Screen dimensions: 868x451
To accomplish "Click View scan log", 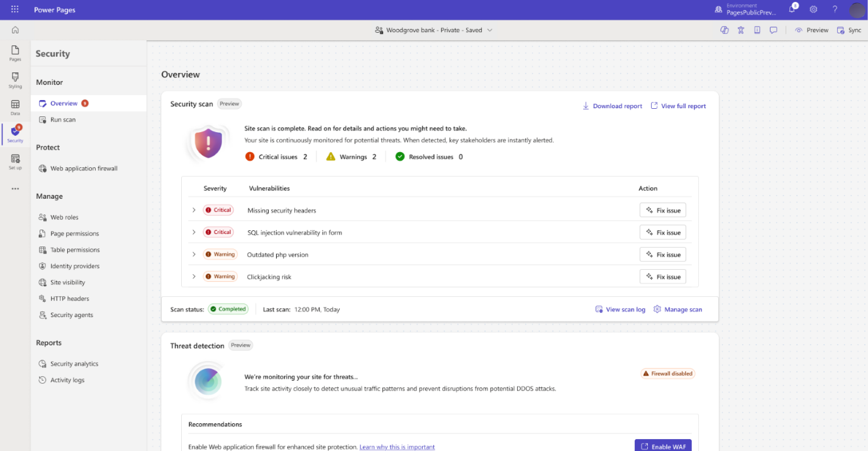I will point(620,309).
